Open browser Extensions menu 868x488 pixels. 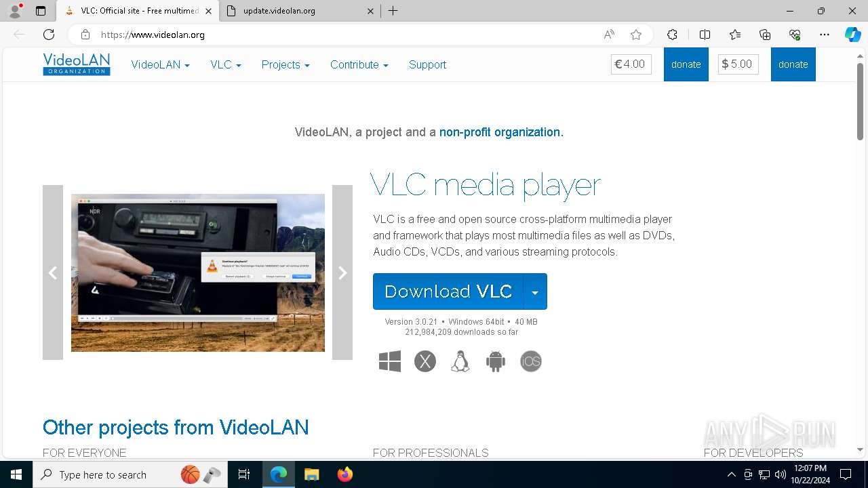click(x=672, y=35)
